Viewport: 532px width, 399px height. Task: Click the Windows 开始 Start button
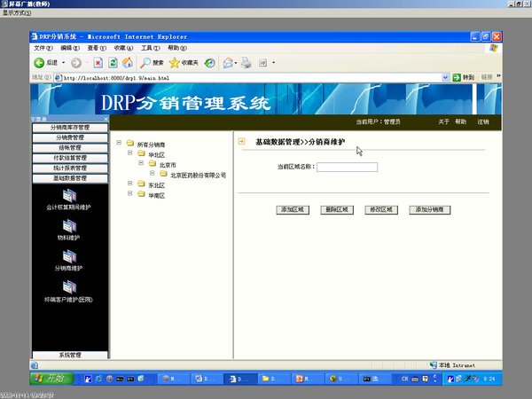(51, 379)
